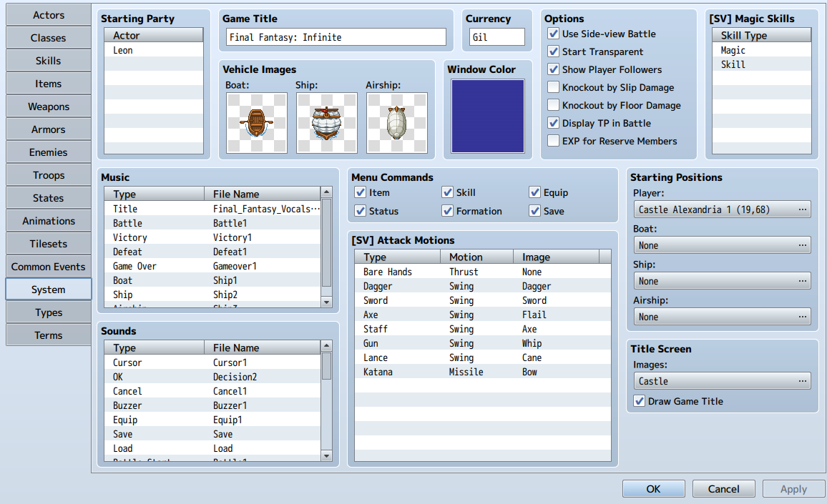
Task: Switch to the Skills tab
Action: point(49,61)
